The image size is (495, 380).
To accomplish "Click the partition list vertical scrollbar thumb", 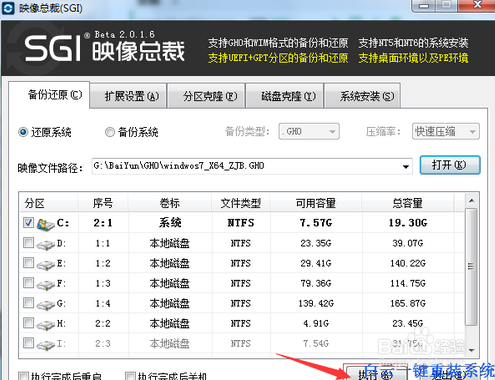I will point(471,267).
